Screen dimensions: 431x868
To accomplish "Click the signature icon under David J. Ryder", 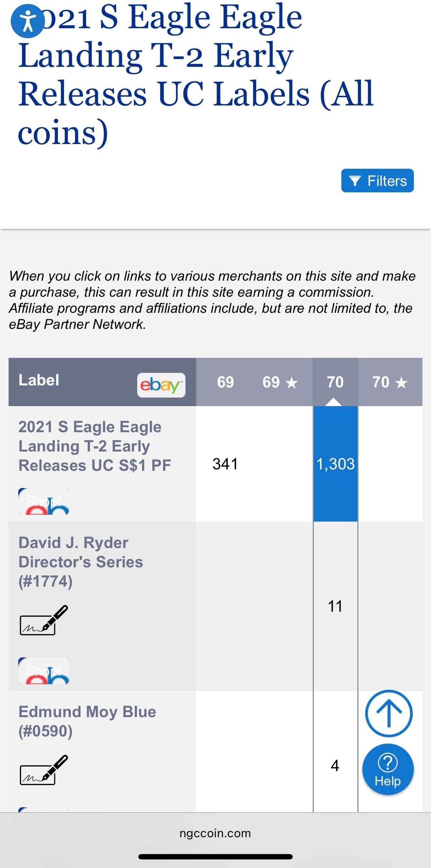I will pyautogui.click(x=44, y=620).
